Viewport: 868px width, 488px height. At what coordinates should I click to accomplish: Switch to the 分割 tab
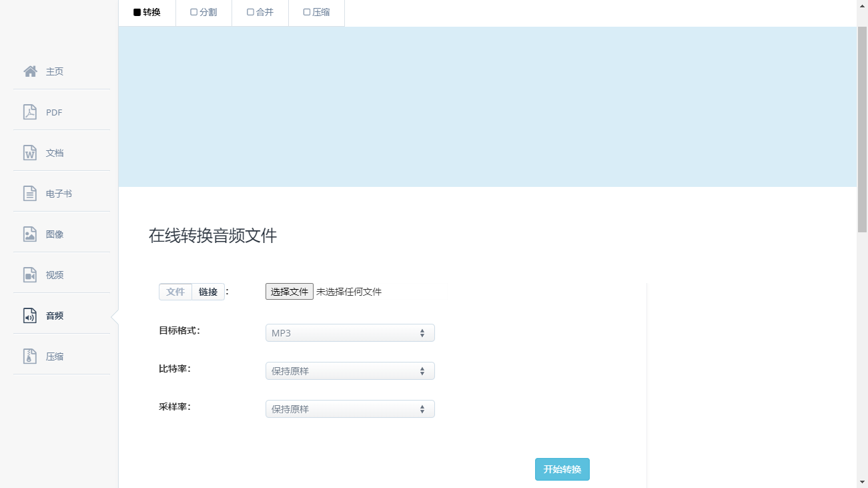tap(204, 12)
